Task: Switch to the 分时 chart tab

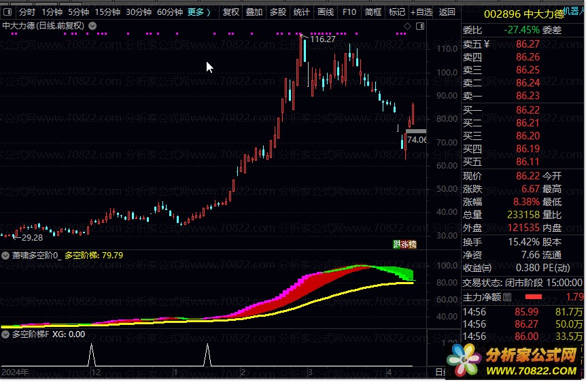Action: (x=27, y=12)
